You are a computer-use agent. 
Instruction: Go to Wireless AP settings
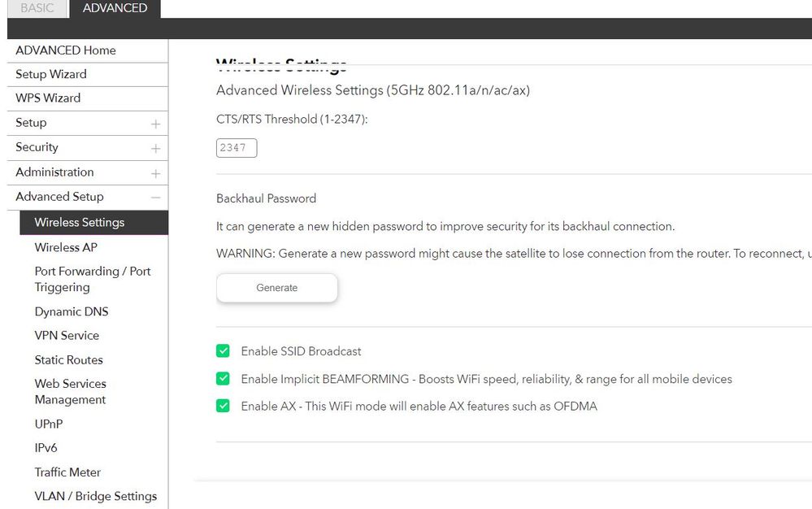point(66,247)
